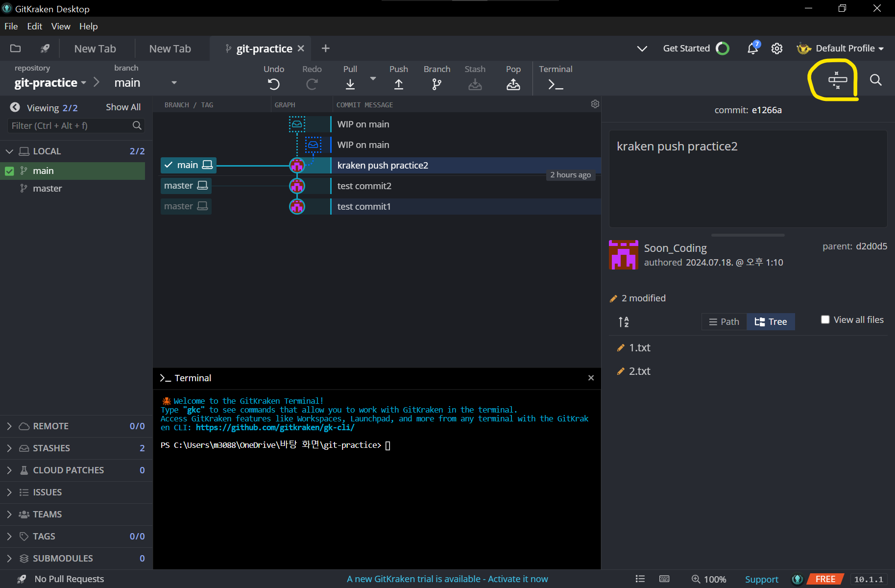Open the tab list chevron dropdown

pyautogui.click(x=642, y=49)
